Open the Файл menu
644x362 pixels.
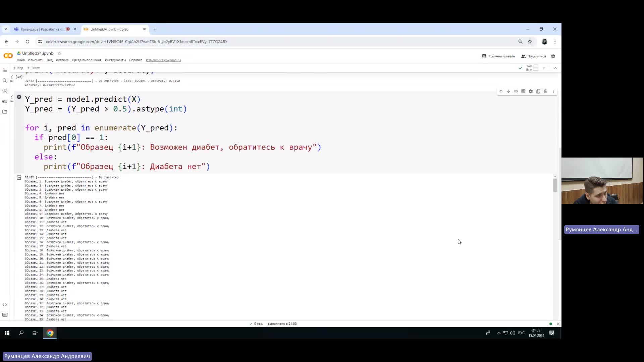[x=20, y=60]
